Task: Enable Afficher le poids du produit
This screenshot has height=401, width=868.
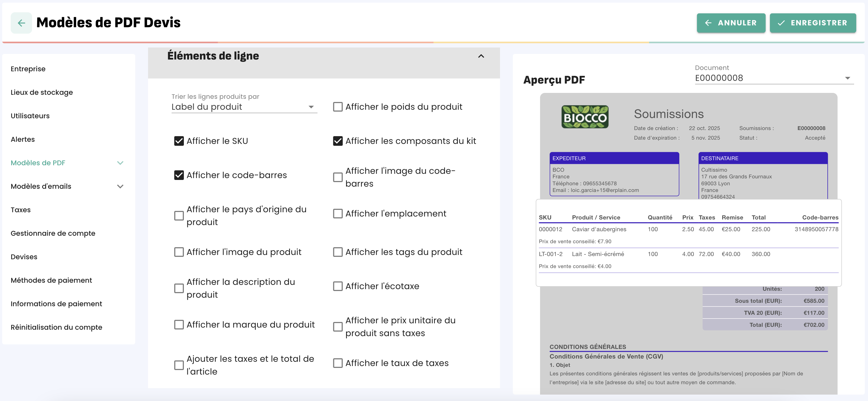Action: (338, 107)
